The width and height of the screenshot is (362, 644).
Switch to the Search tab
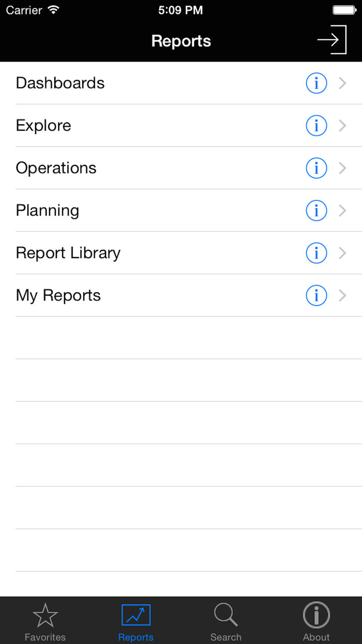click(x=226, y=621)
